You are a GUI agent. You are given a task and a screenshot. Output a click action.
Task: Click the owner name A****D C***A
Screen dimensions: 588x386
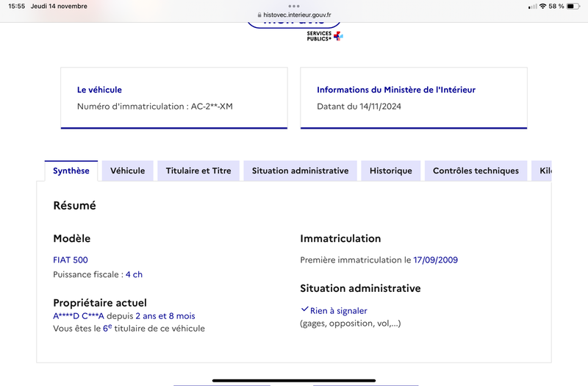click(x=79, y=316)
